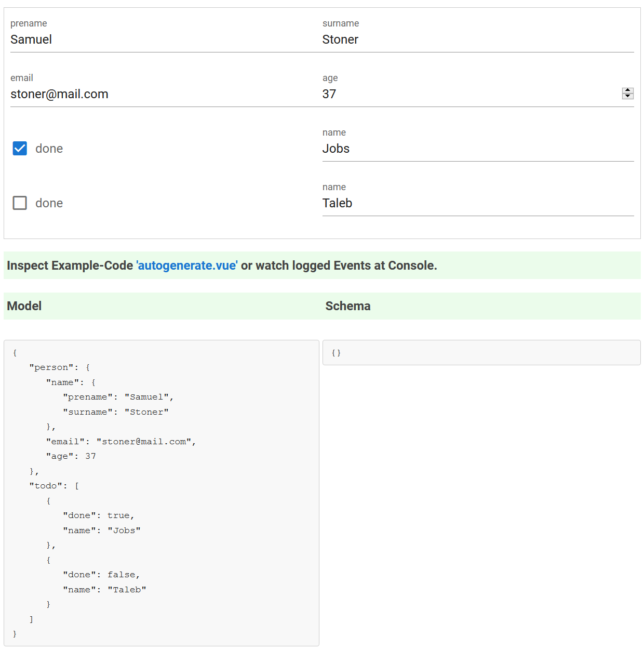Image resolution: width=644 pixels, height=650 pixels.
Task: Click the "email": "stoner@mail.com" JSON line
Action: pos(121,442)
